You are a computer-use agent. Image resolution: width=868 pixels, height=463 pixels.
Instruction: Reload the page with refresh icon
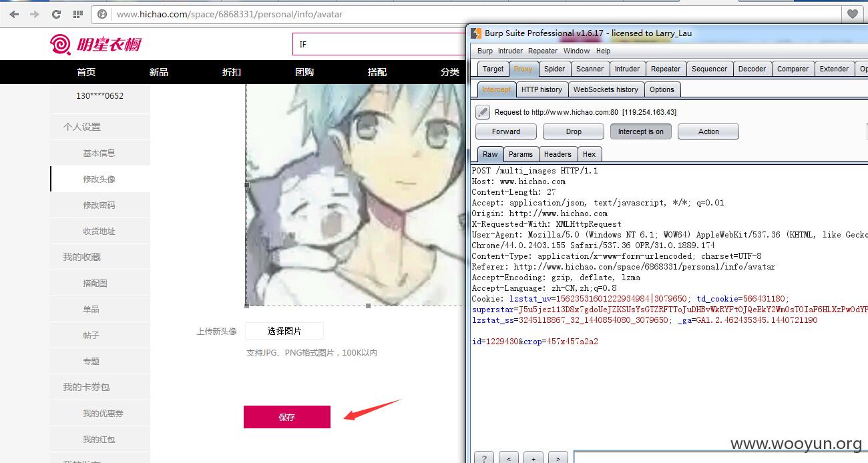coord(56,14)
